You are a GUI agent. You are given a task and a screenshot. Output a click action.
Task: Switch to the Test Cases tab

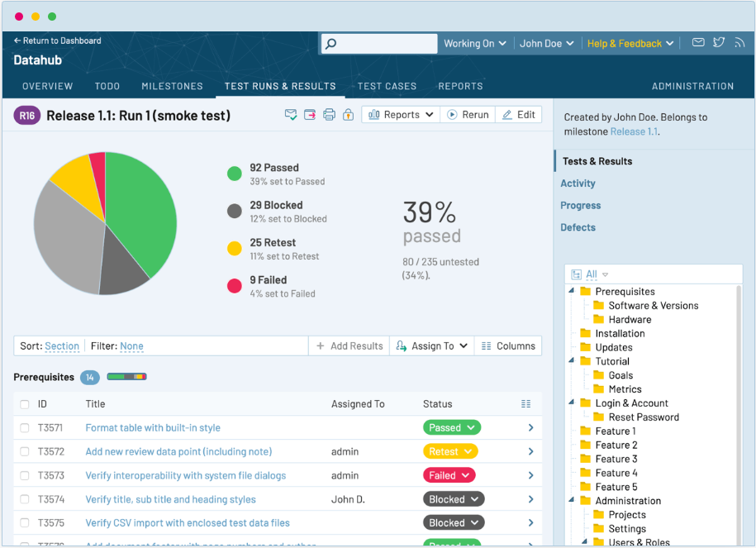coord(387,86)
